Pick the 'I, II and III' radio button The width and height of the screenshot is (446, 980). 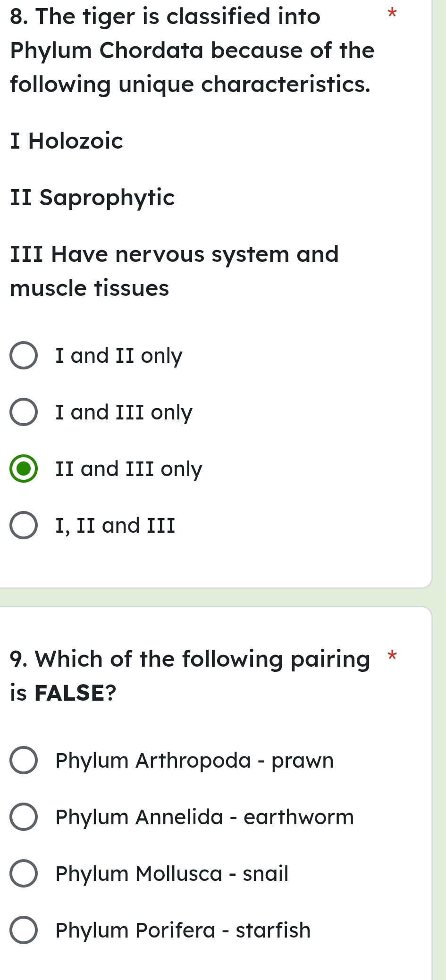[24, 526]
